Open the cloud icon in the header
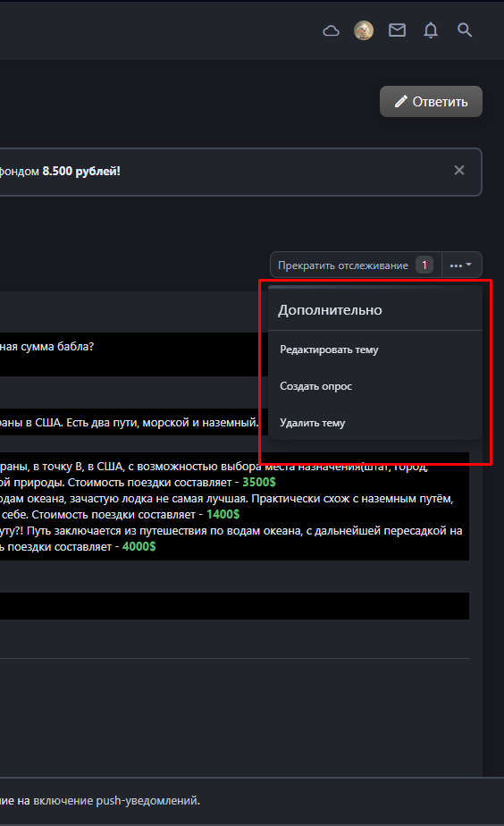The height and width of the screenshot is (826, 504). coord(331,31)
